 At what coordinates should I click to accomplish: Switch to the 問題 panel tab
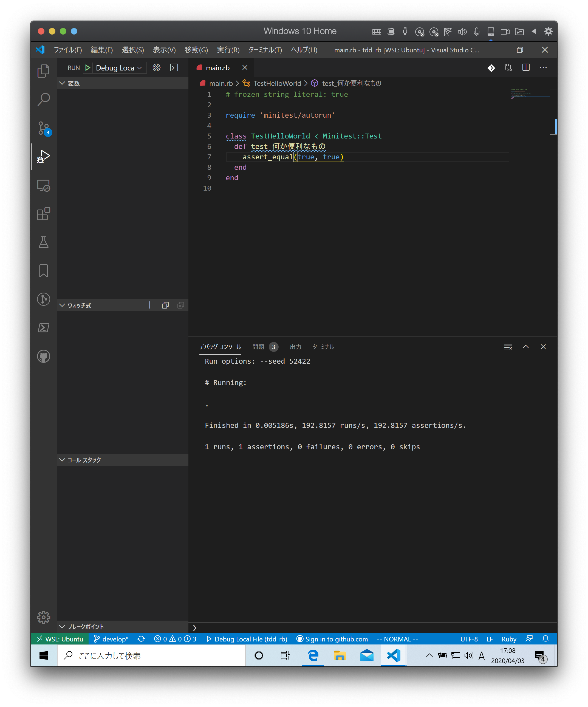click(x=259, y=347)
